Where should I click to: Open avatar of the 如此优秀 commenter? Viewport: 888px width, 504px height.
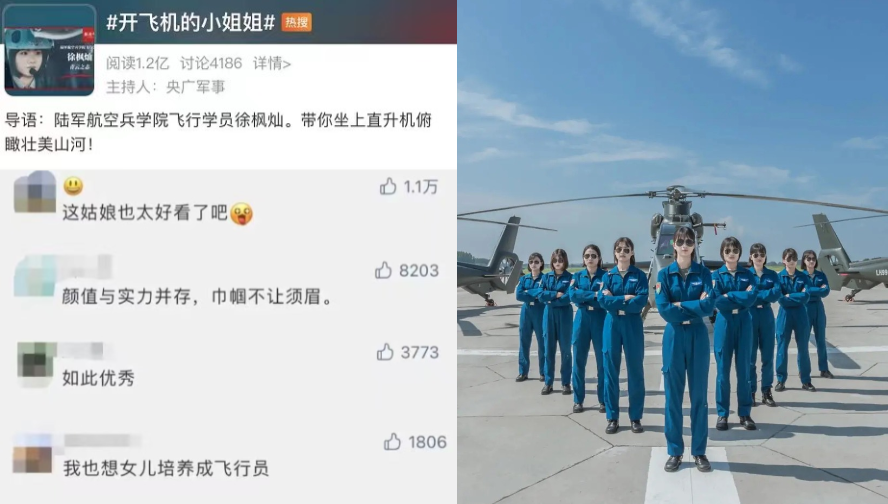(36, 363)
